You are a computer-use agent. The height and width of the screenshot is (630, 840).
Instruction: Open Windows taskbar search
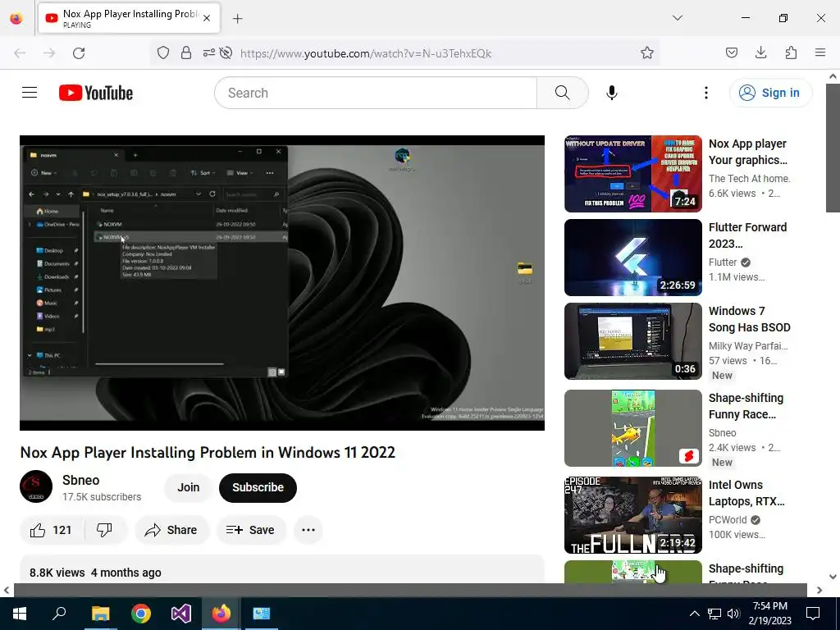59,614
